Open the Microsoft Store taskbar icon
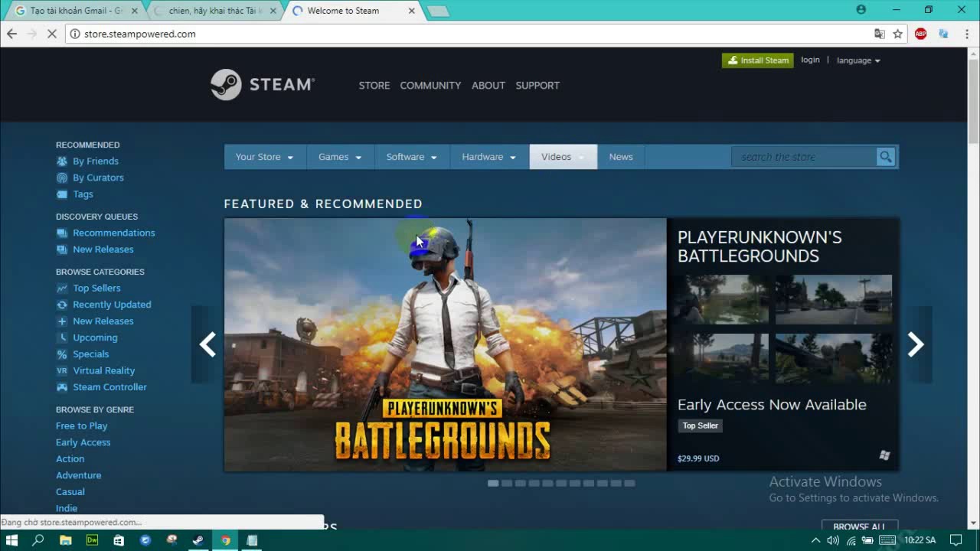980x551 pixels. (119, 540)
